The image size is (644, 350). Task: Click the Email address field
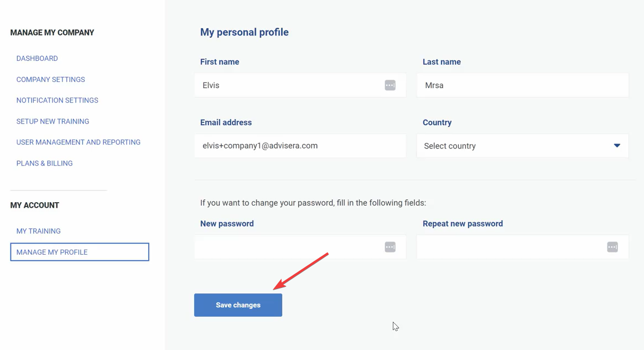[300, 146]
